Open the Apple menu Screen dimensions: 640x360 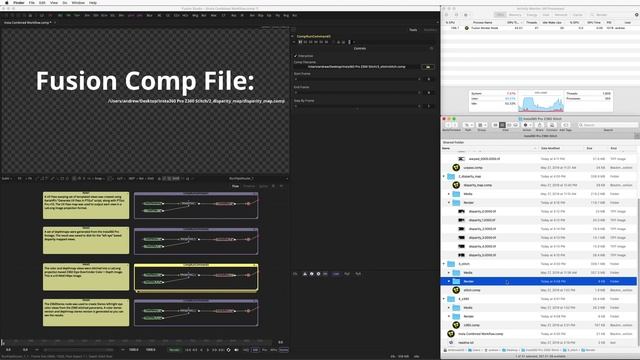[6, 2]
